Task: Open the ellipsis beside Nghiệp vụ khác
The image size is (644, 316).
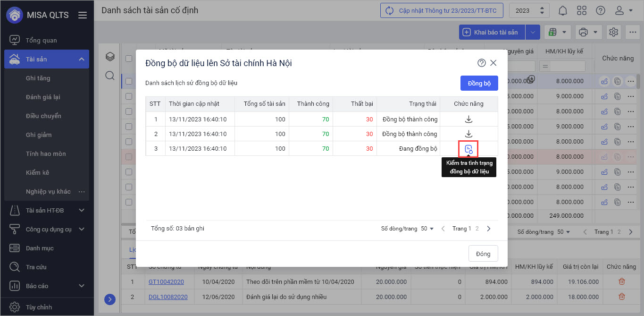Action: click(x=82, y=191)
